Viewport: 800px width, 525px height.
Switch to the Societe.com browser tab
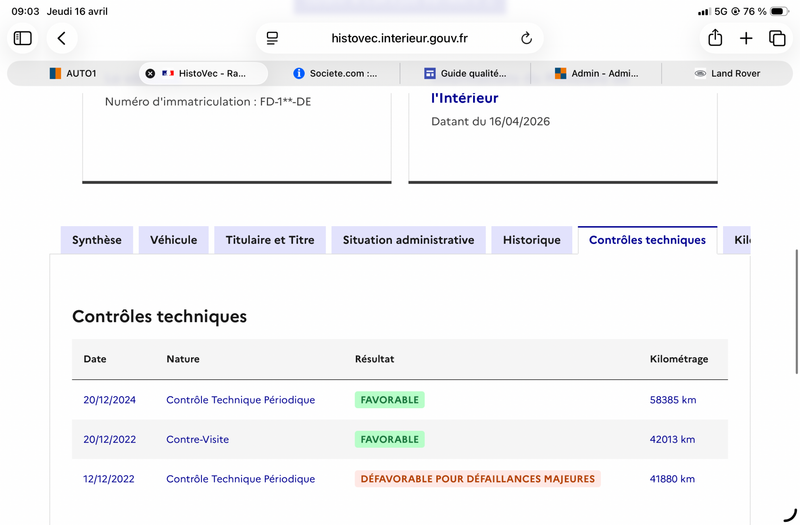(335, 73)
